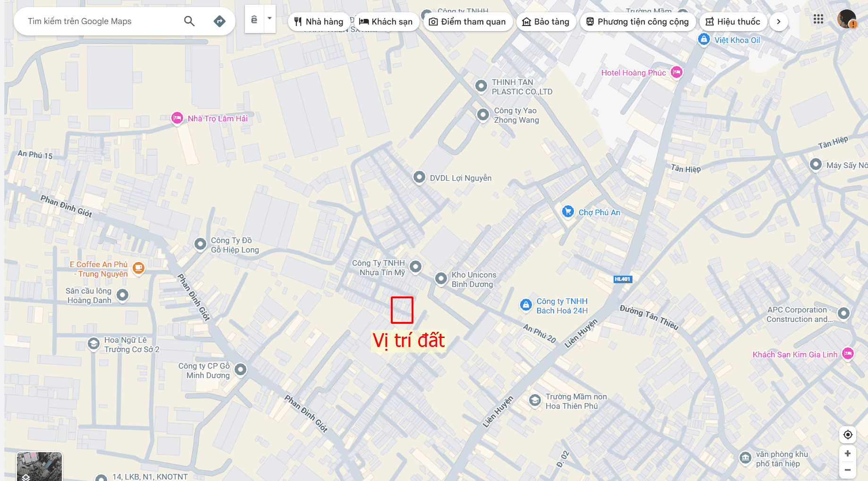Open directions via the blue arrow icon

pos(219,21)
